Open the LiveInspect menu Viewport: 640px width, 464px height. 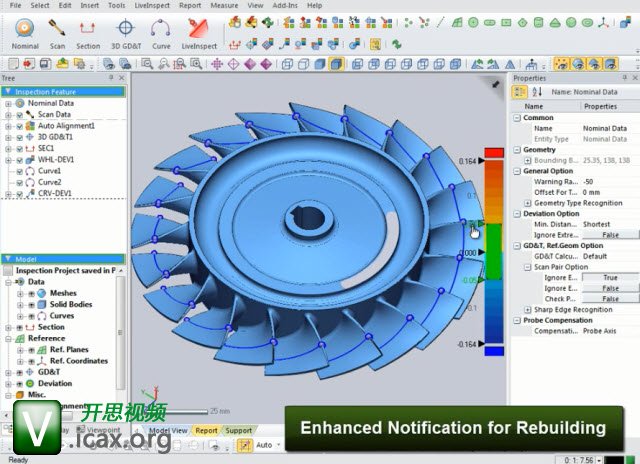click(150, 5)
